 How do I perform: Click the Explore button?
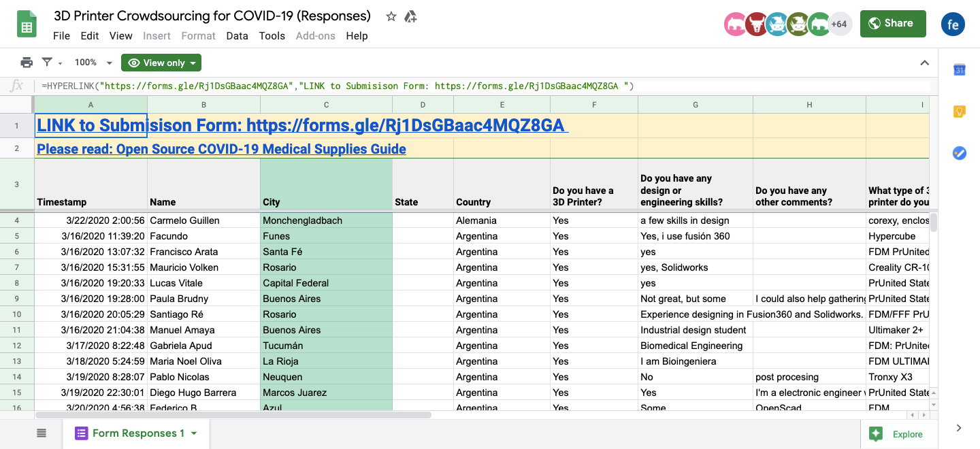pos(898,434)
